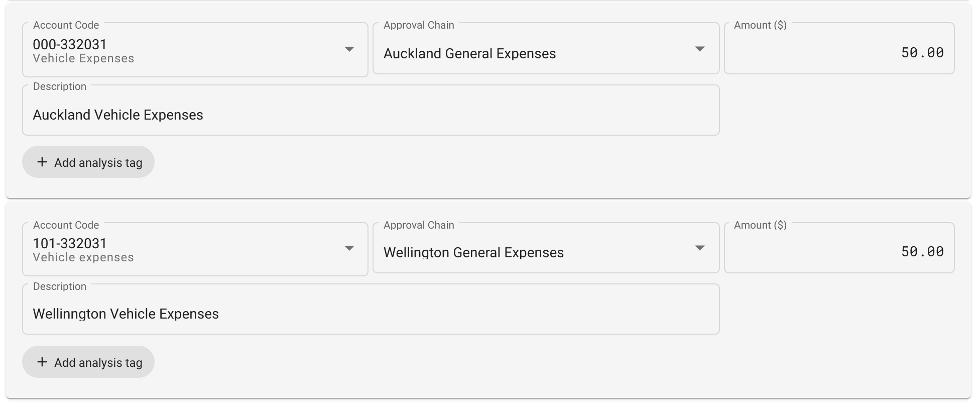Click the Approval Chain label in the Wellington row
This screenshot has width=980, height=402.
[419, 225]
